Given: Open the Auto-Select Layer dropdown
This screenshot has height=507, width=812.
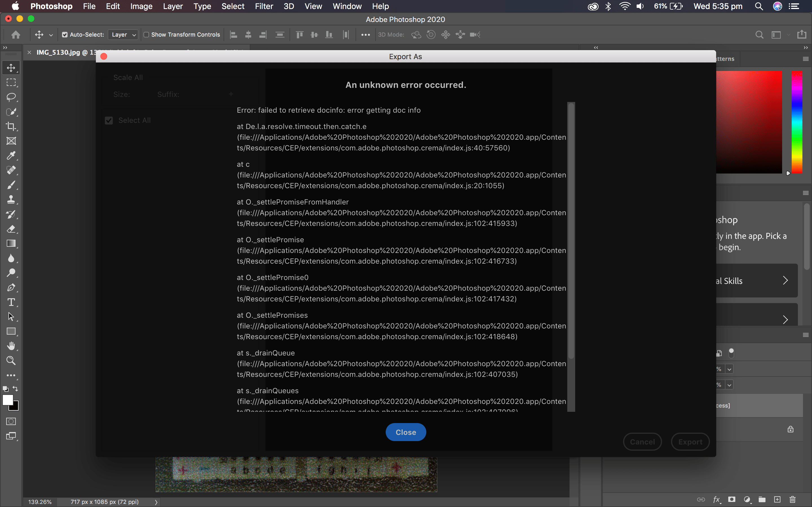Looking at the screenshot, I should tap(123, 35).
